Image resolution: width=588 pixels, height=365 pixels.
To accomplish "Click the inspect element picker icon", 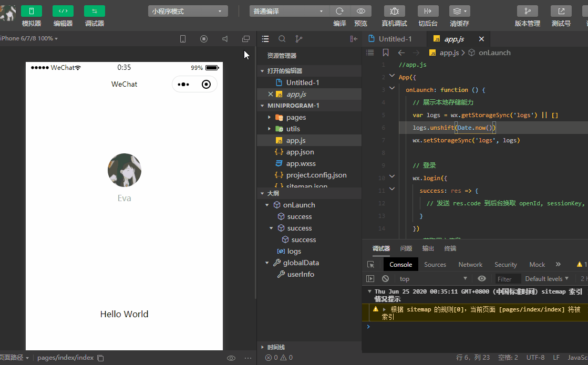I will [371, 265].
